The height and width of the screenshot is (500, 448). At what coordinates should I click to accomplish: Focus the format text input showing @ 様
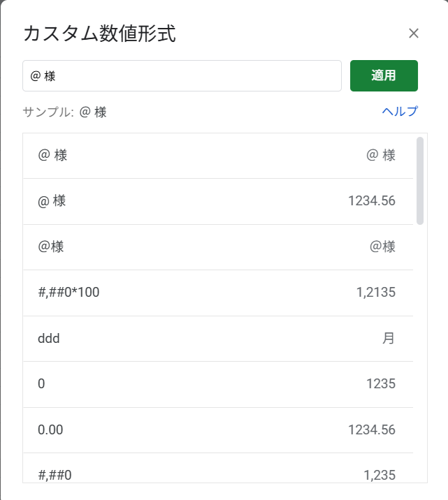[182, 75]
